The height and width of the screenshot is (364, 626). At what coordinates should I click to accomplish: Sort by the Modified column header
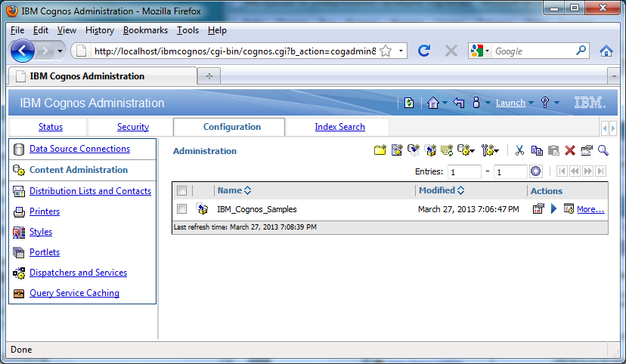pos(442,190)
